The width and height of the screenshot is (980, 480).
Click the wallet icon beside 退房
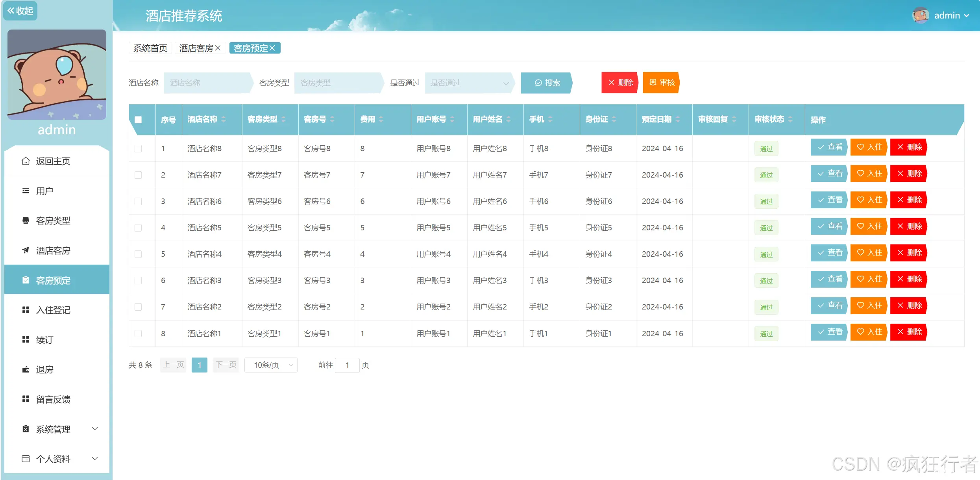26,369
